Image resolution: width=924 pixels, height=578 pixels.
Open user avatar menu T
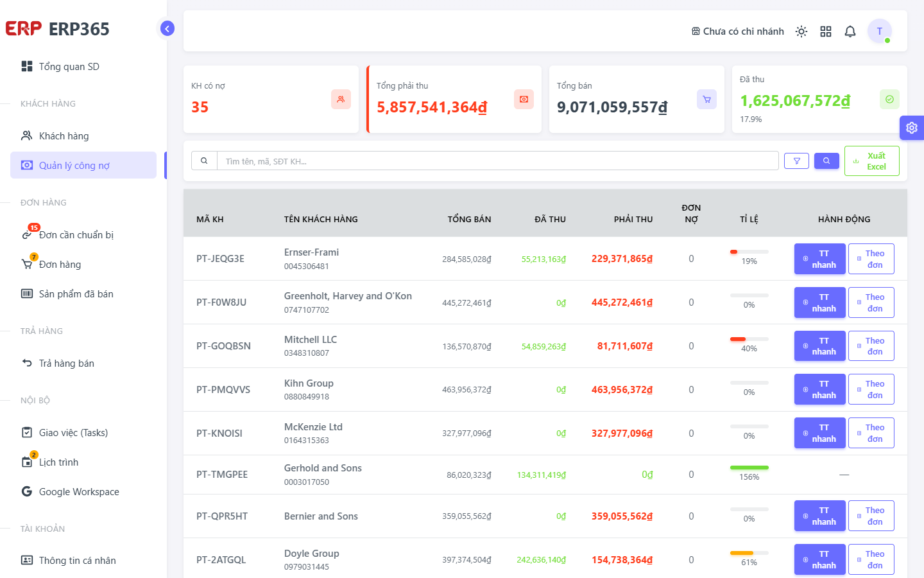(880, 31)
